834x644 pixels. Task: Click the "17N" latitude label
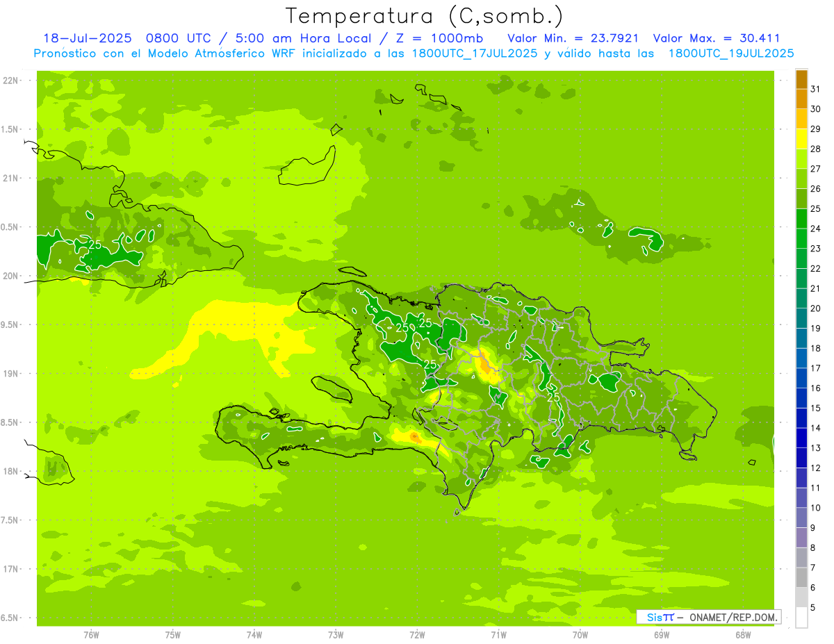(x=11, y=570)
